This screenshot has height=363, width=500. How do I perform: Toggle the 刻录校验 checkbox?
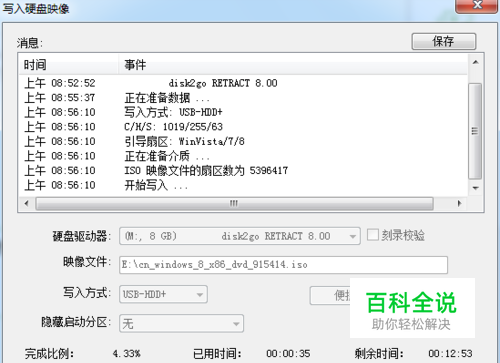pyautogui.click(x=373, y=235)
